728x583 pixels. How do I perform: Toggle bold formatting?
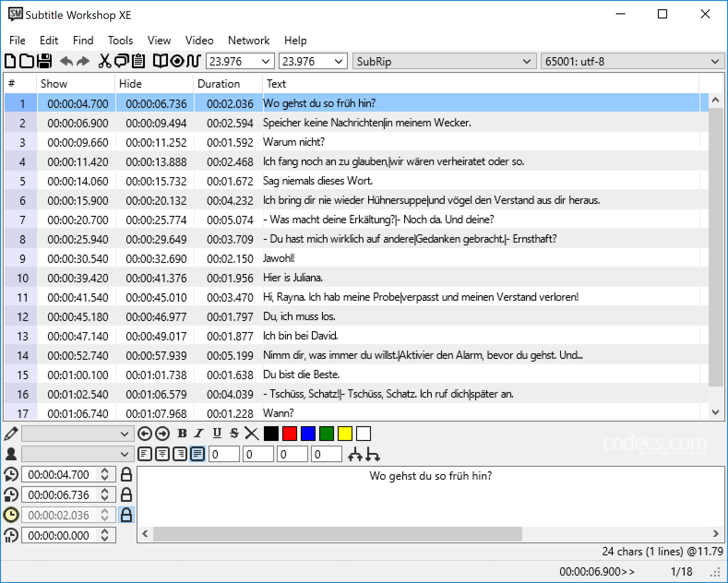tap(182, 433)
